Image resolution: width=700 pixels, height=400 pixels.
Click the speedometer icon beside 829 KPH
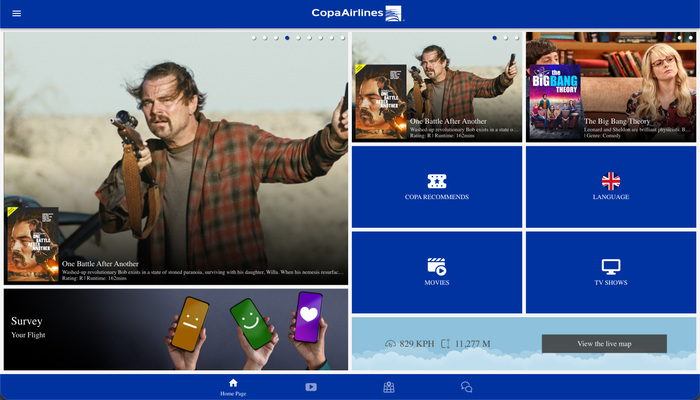pyautogui.click(x=391, y=344)
